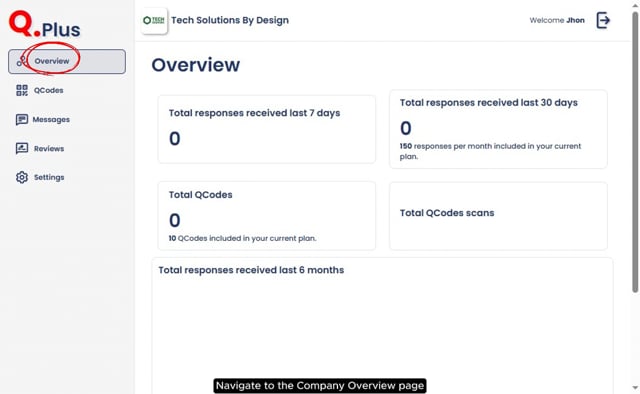
Task: Click the 'Total QCodes' card title
Action: [200, 195]
